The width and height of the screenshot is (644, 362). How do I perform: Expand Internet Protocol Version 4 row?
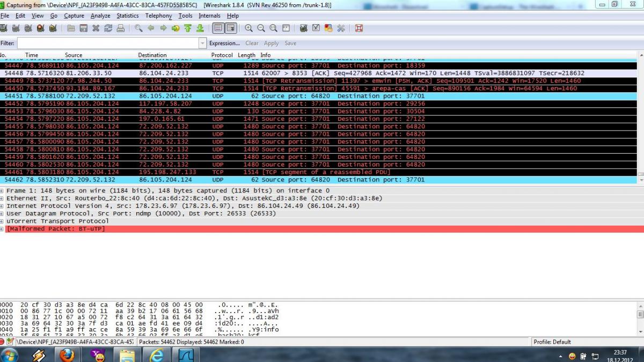tap(2, 206)
